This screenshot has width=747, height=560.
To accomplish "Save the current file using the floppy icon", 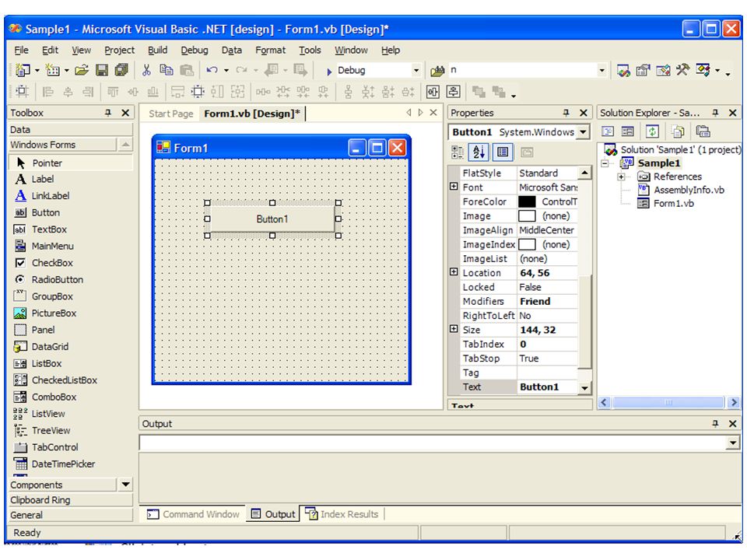I will (x=102, y=71).
